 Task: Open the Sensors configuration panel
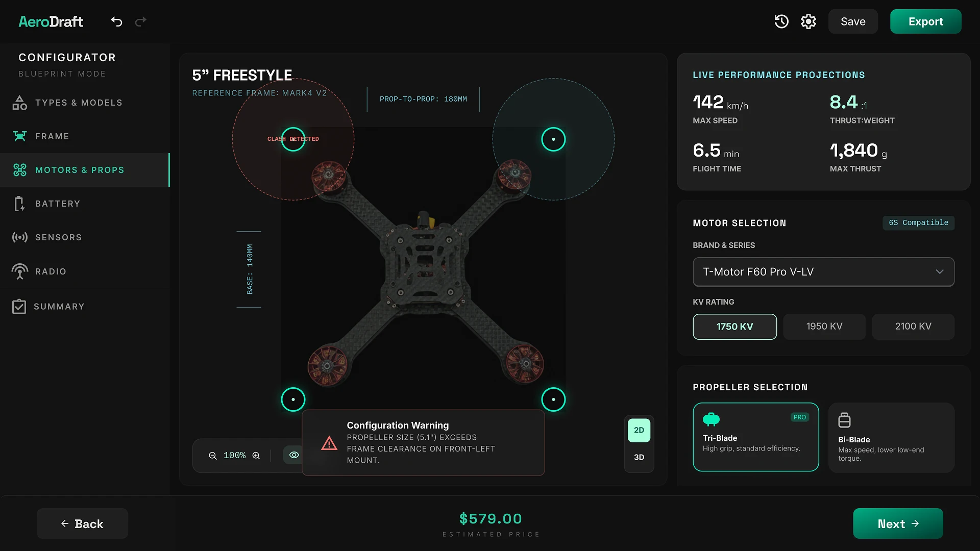[x=59, y=237]
